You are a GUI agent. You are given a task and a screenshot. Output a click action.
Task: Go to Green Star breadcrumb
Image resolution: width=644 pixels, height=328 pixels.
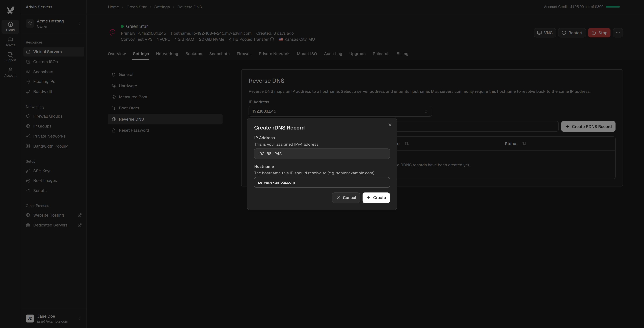coord(137,7)
